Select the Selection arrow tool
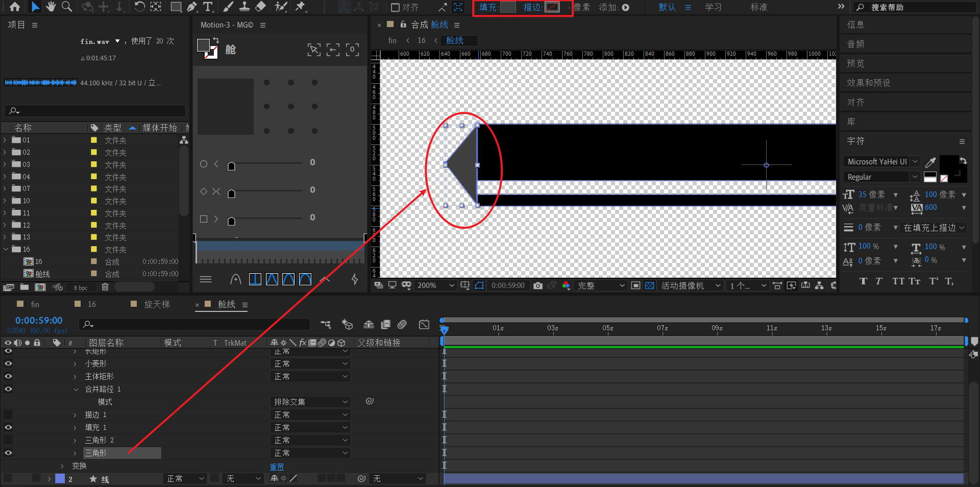Screen dimensions: 980x487 pyautogui.click(x=35, y=7)
